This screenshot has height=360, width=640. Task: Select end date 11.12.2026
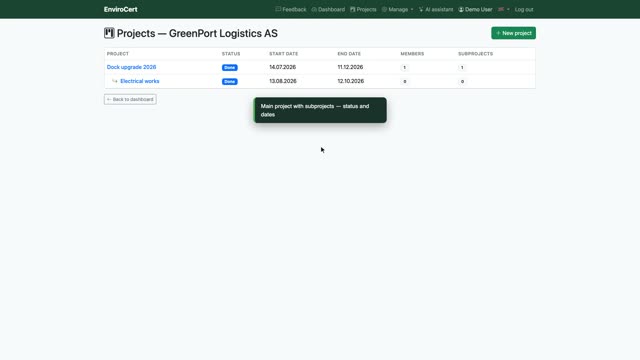350,67
